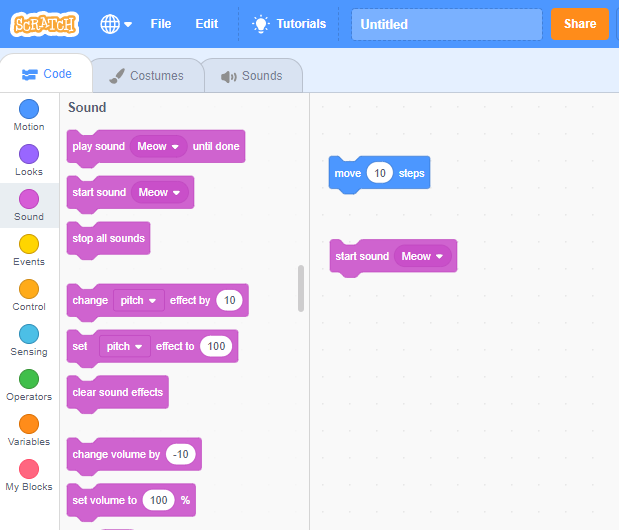Click the 'effect to' text in set block

[175, 346]
